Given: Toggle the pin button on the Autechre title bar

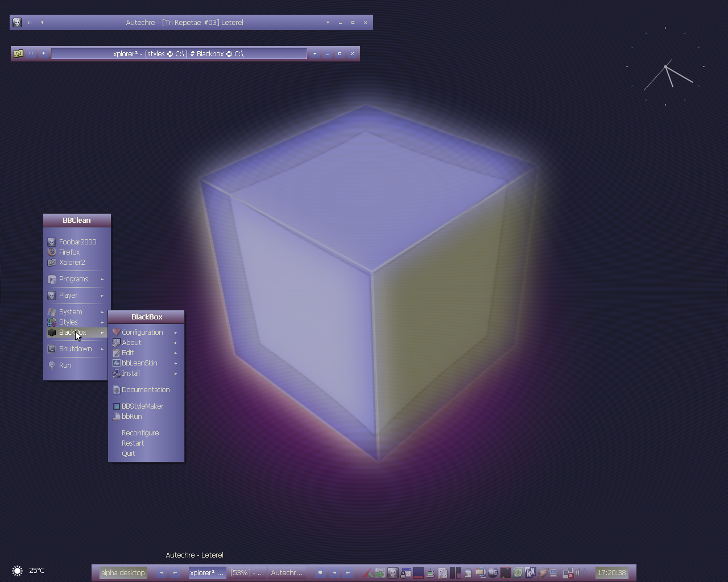Looking at the screenshot, I should coord(42,23).
